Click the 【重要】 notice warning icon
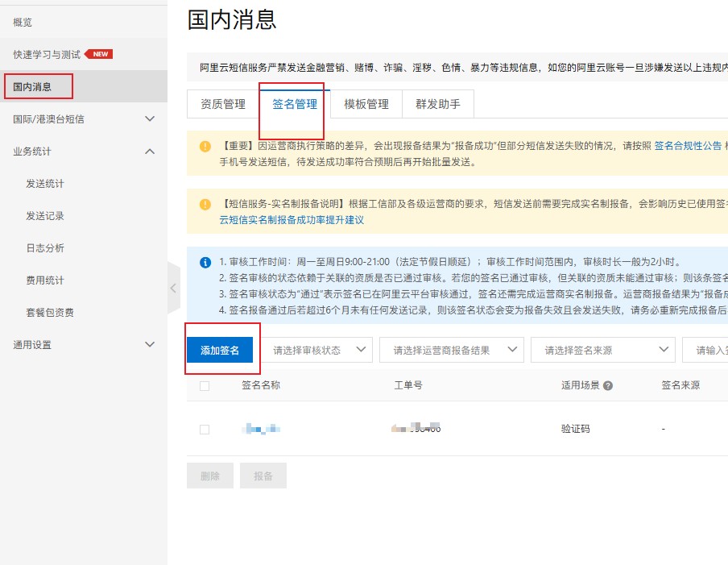Image resolution: width=728 pixels, height=565 pixels. (205, 147)
